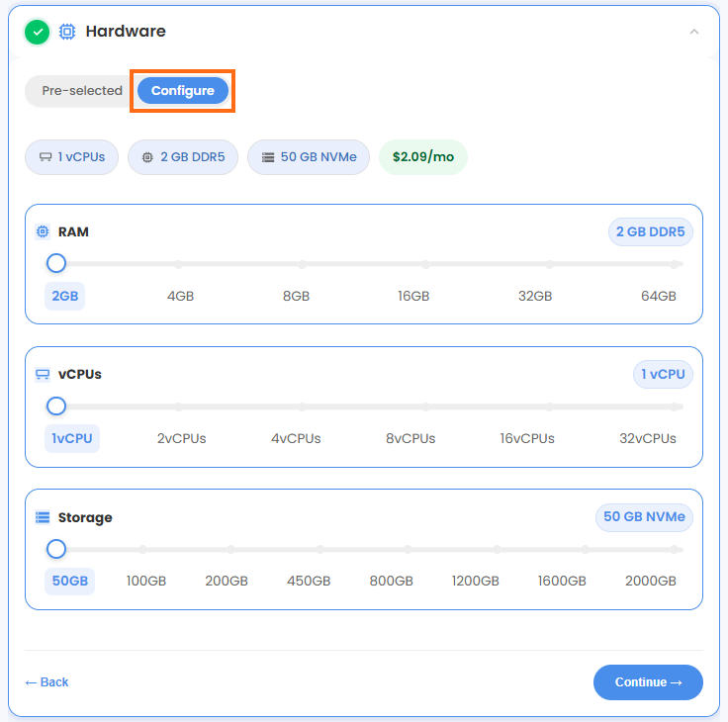Click the Storage slider handle
Image resolution: width=728 pixels, height=722 pixels.
56,549
